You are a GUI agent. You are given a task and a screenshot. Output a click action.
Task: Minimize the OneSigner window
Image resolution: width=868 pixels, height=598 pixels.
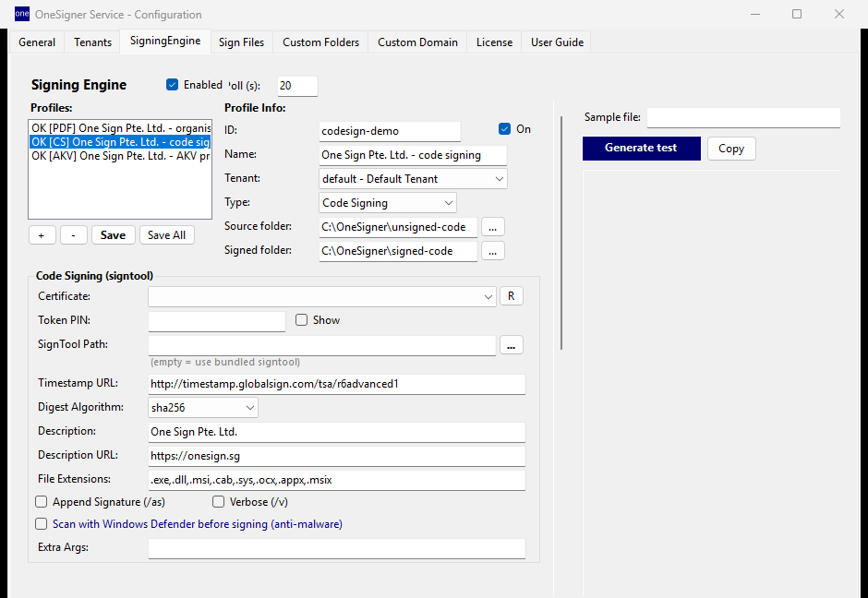click(x=755, y=14)
